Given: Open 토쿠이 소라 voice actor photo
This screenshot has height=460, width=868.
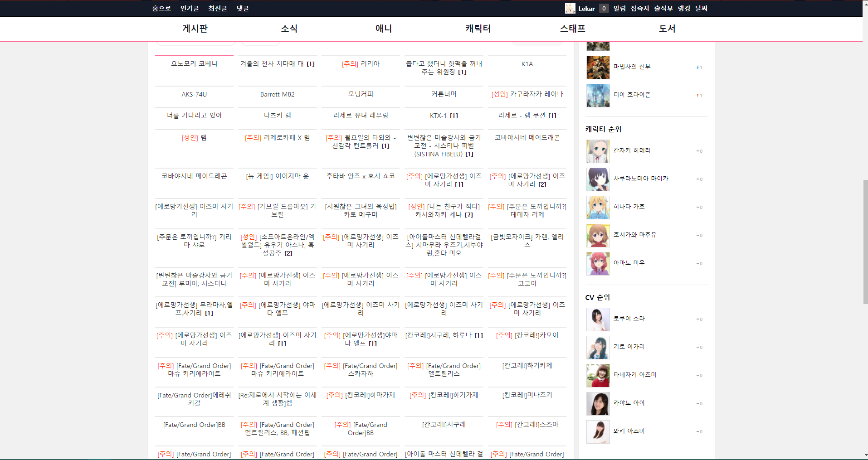Looking at the screenshot, I should (x=598, y=319).
